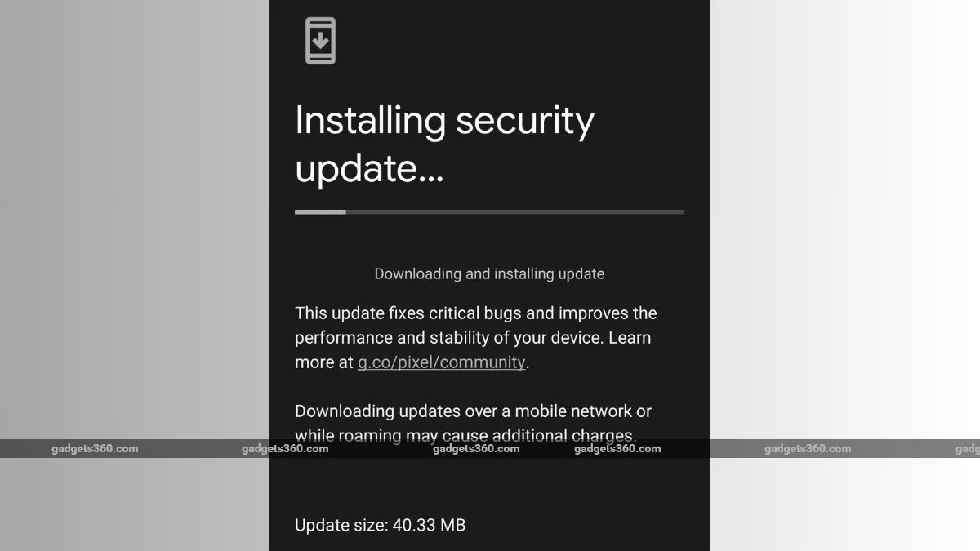This screenshot has width=980, height=551.
Task: Click the gadgets360.com watermark on the gray background
Action: pos(95,448)
